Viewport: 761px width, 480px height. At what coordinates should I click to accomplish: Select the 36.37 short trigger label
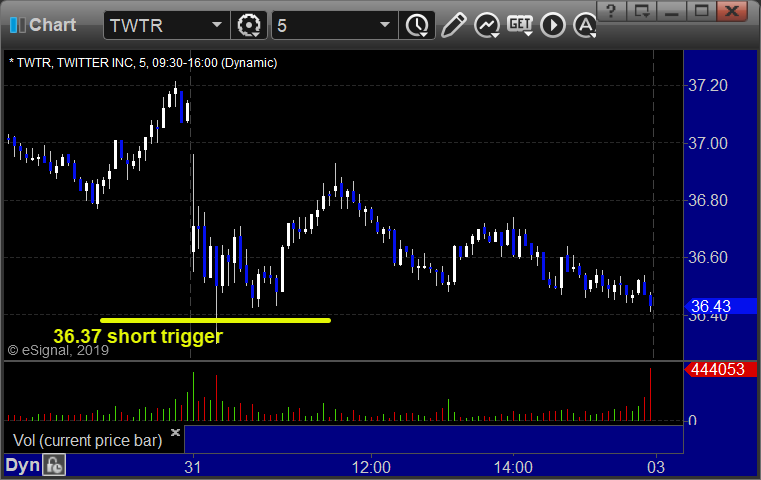(x=138, y=336)
